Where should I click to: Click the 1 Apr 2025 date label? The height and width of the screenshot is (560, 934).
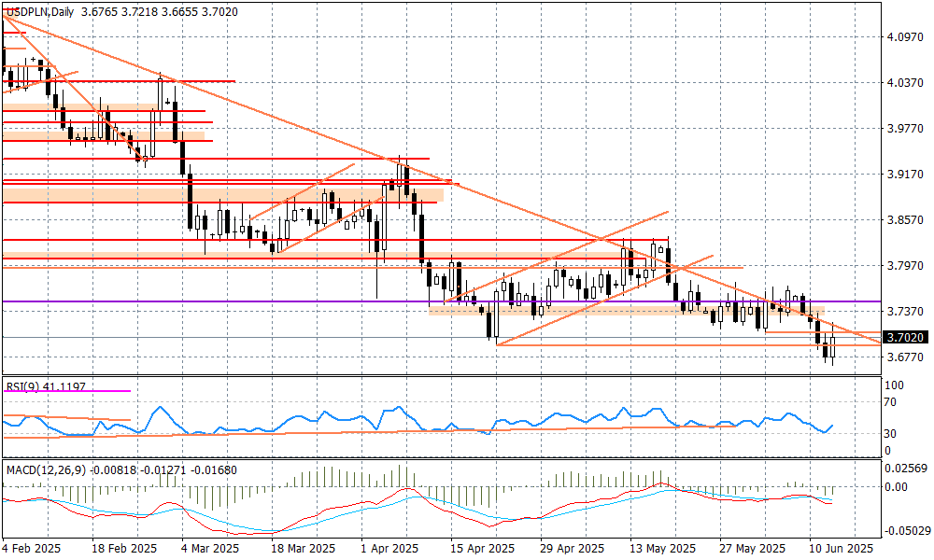click(389, 548)
